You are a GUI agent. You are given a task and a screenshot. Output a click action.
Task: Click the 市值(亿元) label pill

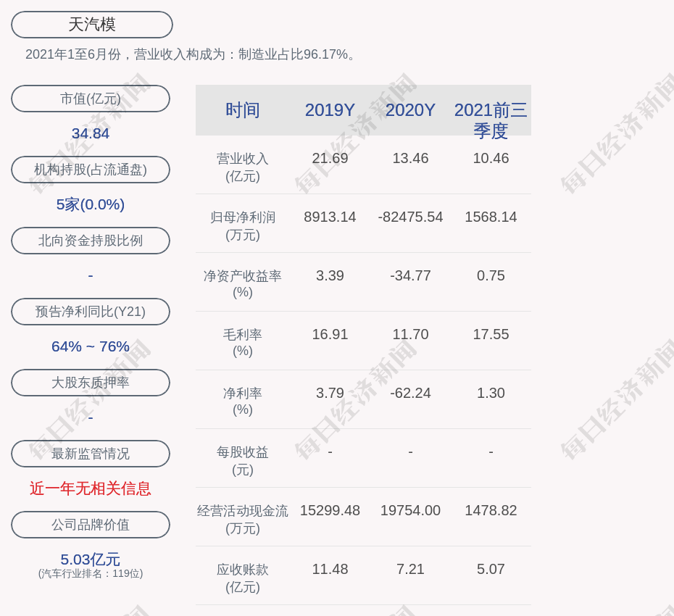click(91, 99)
